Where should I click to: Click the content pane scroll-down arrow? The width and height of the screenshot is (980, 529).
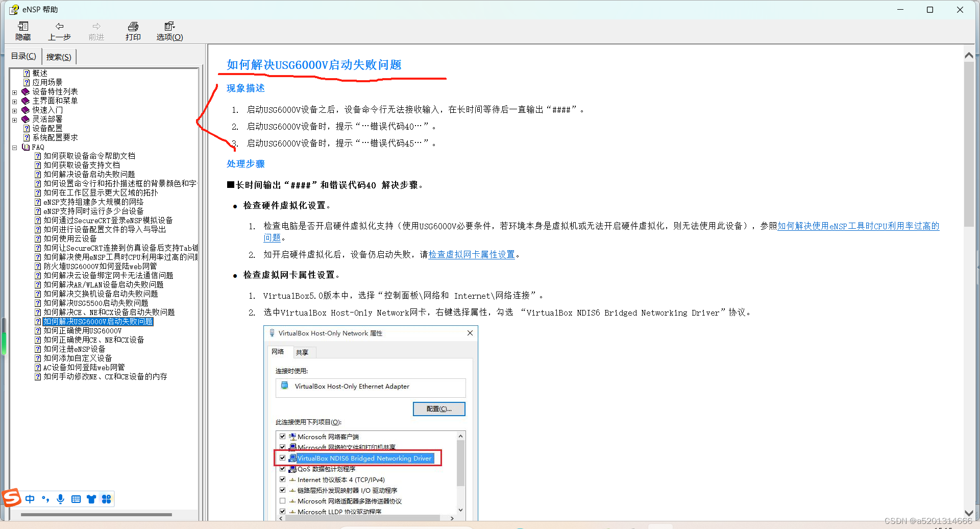(x=968, y=513)
